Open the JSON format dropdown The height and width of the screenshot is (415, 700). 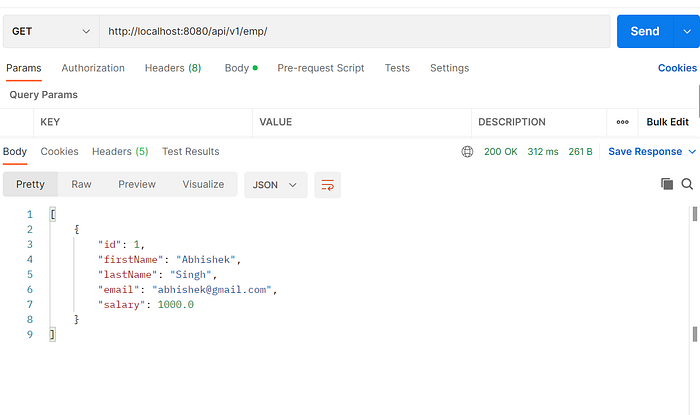(275, 185)
